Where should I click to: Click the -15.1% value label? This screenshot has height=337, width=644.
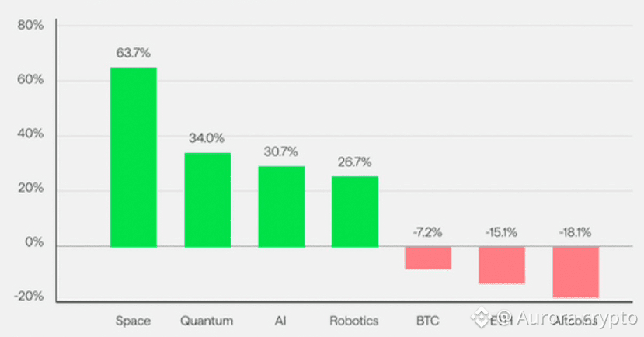pyautogui.click(x=502, y=232)
